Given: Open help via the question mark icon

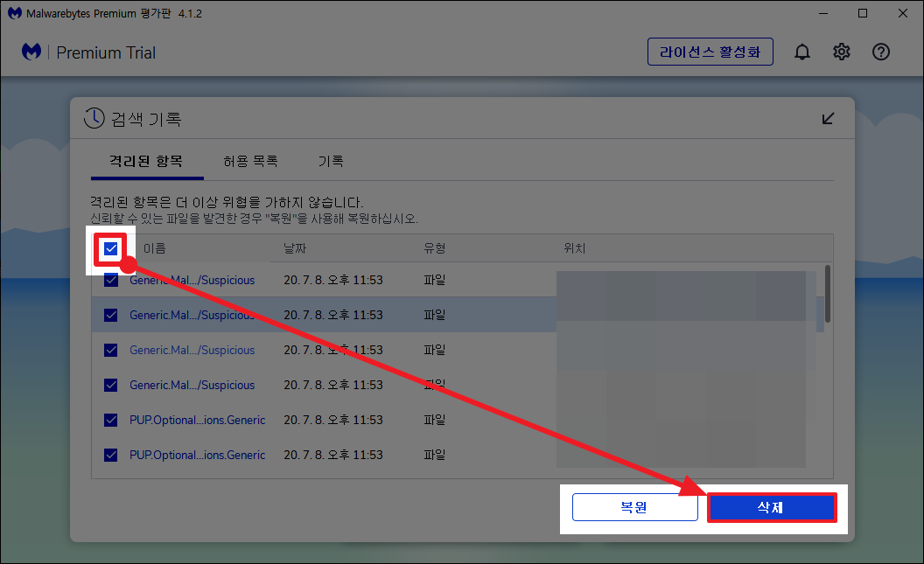Looking at the screenshot, I should pos(880,52).
